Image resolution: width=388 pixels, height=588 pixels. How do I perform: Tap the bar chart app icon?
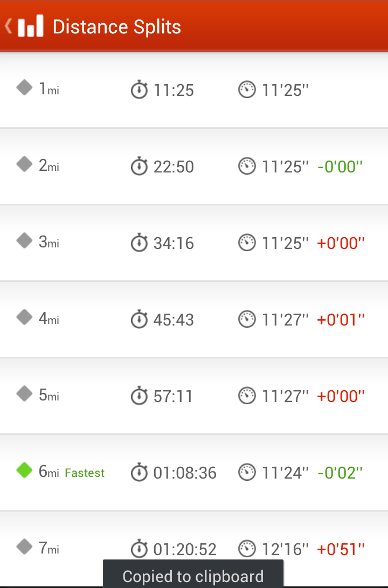tap(31, 26)
